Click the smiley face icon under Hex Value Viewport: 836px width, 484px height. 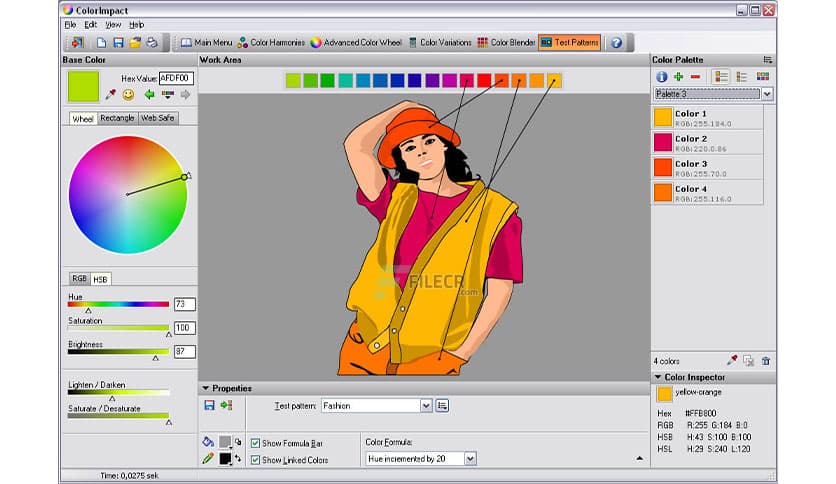pos(128,95)
